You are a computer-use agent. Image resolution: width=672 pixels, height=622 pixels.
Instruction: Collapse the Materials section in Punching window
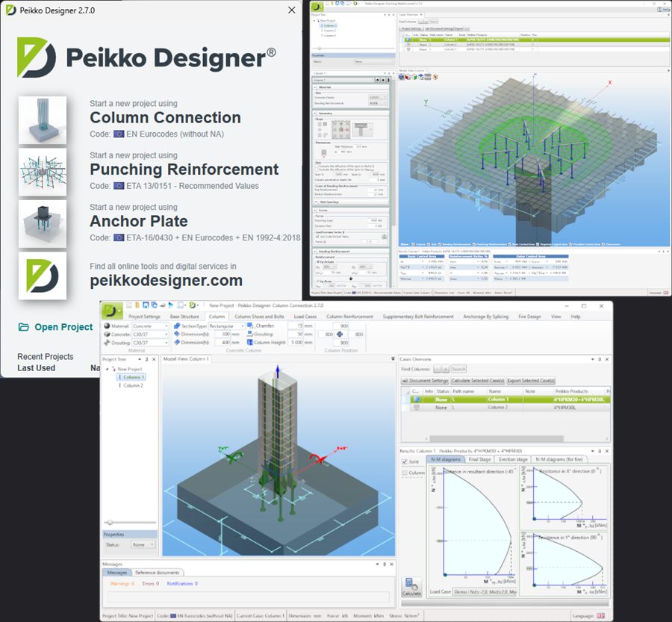316,87
